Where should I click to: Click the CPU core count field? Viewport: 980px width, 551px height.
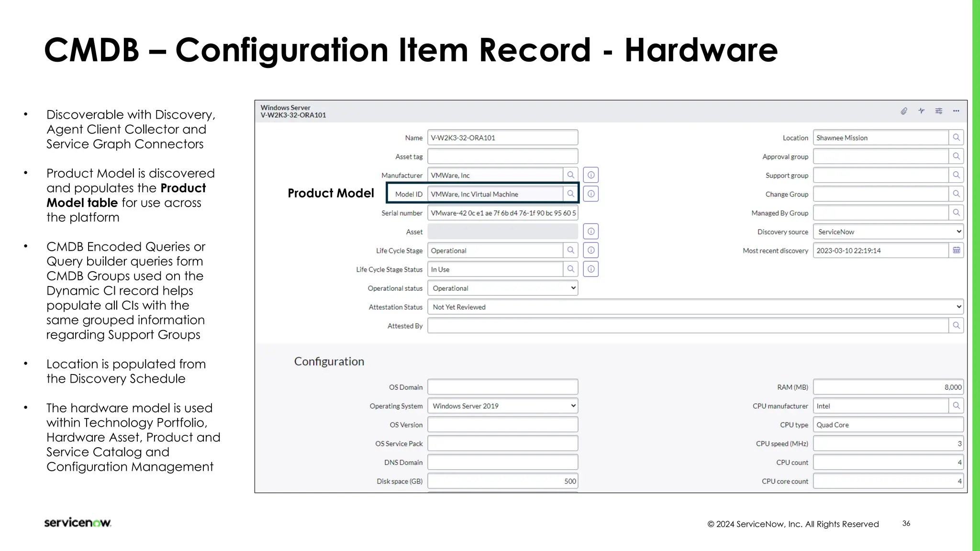[x=888, y=481]
